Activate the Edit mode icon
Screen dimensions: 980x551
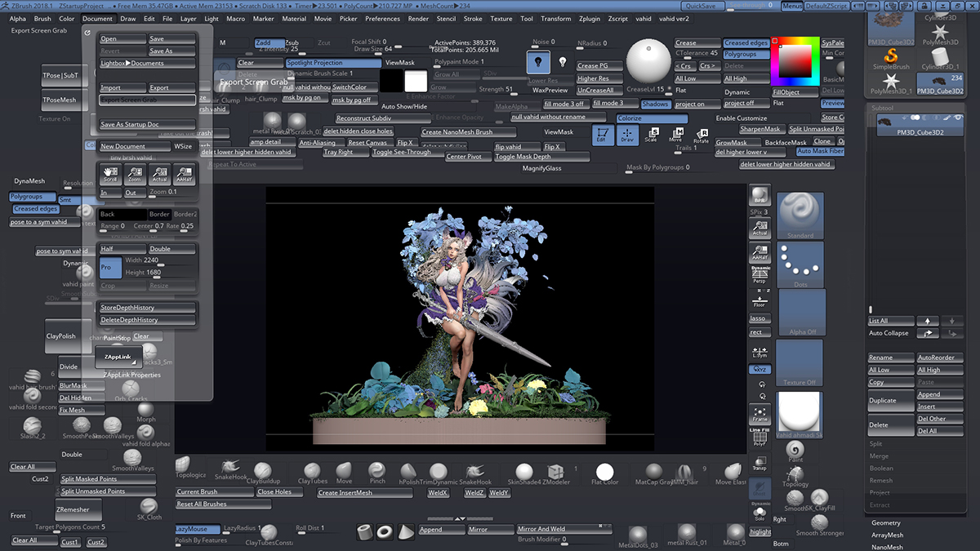[x=602, y=136]
